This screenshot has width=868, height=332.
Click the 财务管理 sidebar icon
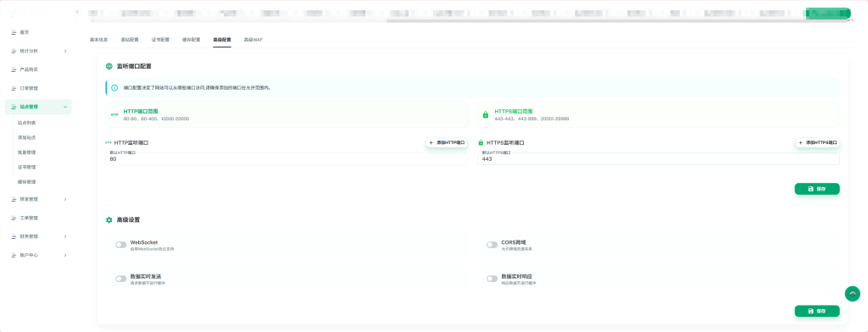(14, 236)
